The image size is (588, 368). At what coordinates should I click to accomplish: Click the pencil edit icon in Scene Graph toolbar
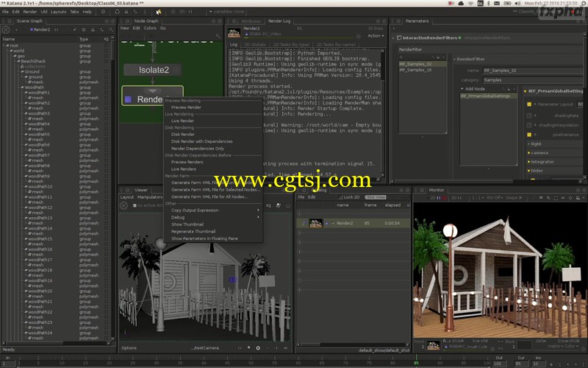[75, 29]
